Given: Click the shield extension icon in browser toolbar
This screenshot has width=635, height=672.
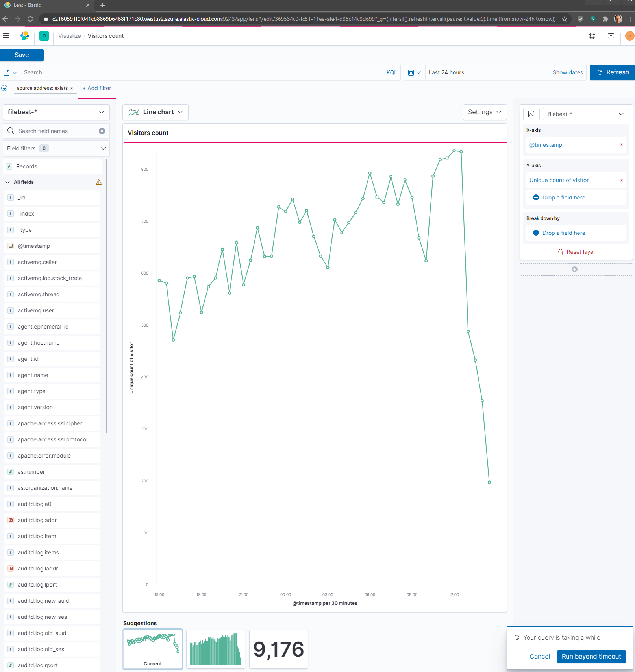Looking at the screenshot, I should (580, 19).
